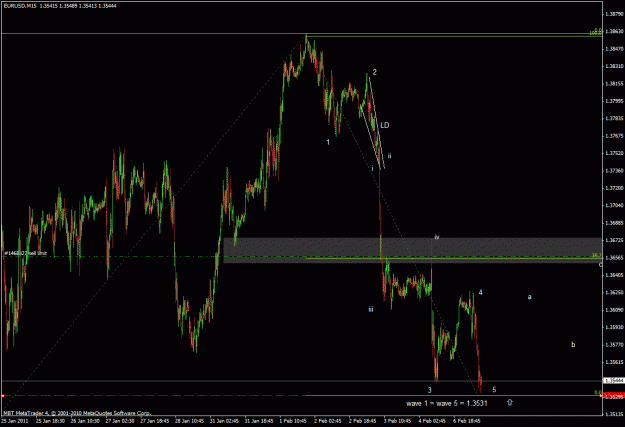Click price axis value 1.36250
This screenshot has width=625, height=427.
click(x=614, y=292)
